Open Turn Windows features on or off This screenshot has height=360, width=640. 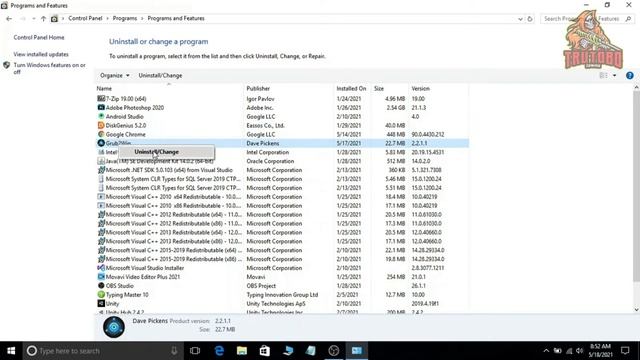point(49,68)
